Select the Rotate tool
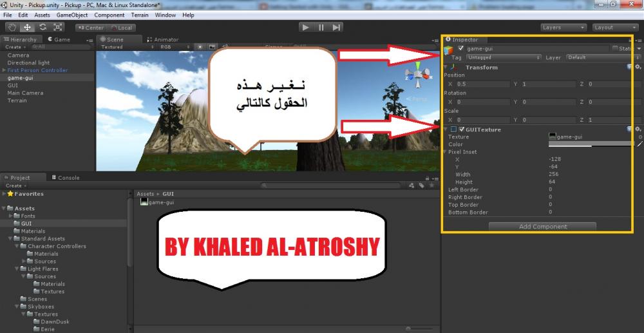This screenshot has width=644, height=333. 43,28
